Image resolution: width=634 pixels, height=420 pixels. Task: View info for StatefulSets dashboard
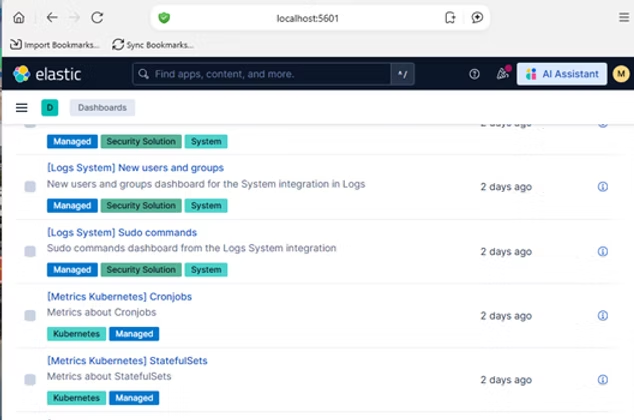click(602, 380)
